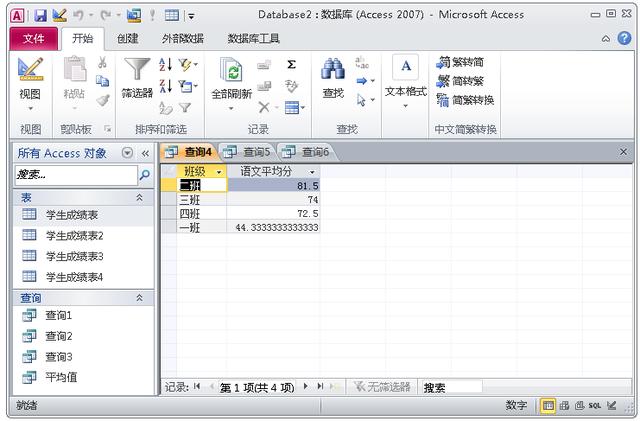The height and width of the screenshot is (421, 640).
Task: Open the design view pencil icon in quick access toolbar
Action: point(60,16)
